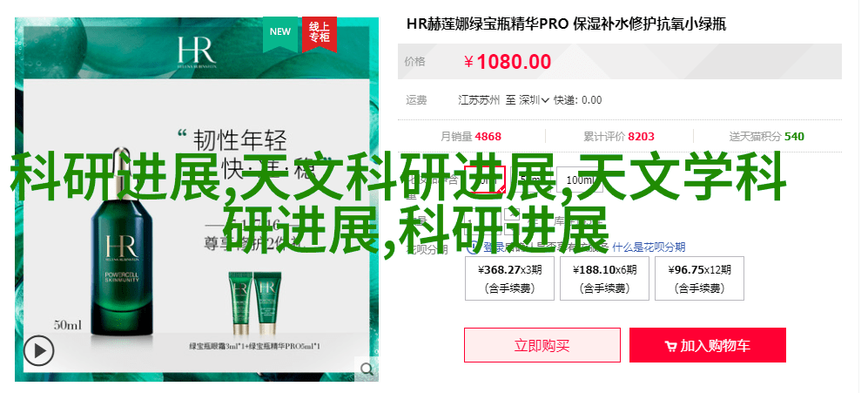Click the shopping cart icon in 加入购物车
This screenshot has width=868, height=393.
point(670,347)
